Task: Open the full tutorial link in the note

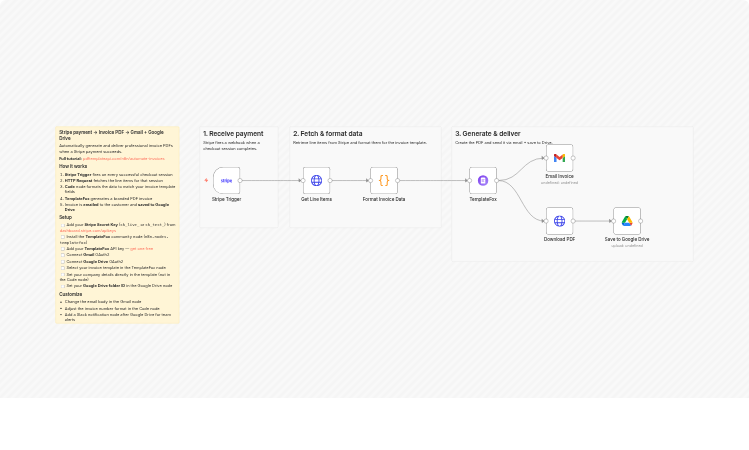Action: 124,159
